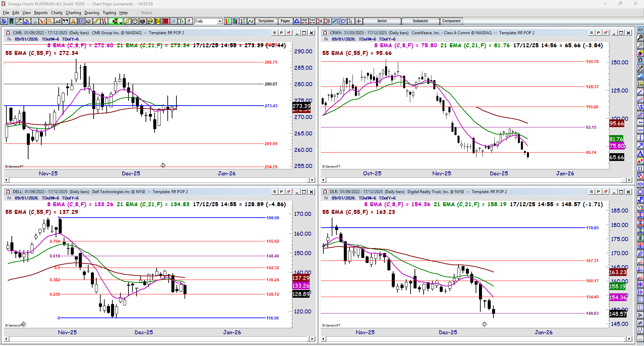This screenshot has height=346, width=644.
Task: Click the 273.43 blue price level label on CME
Action: tap(271, 106)
